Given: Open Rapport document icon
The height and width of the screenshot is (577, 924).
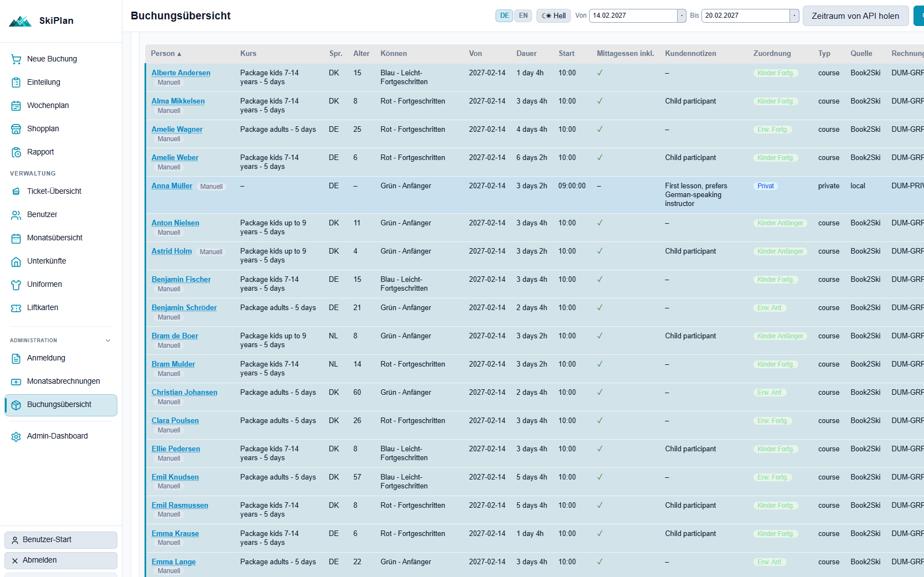Looking at the screenshot, I should tap(16, 152).
